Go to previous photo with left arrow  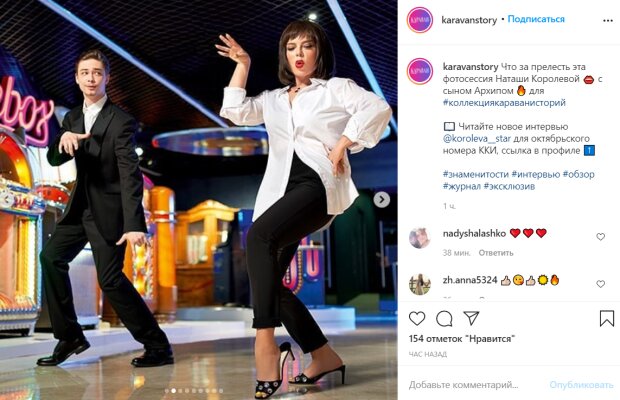click(7, 199)
